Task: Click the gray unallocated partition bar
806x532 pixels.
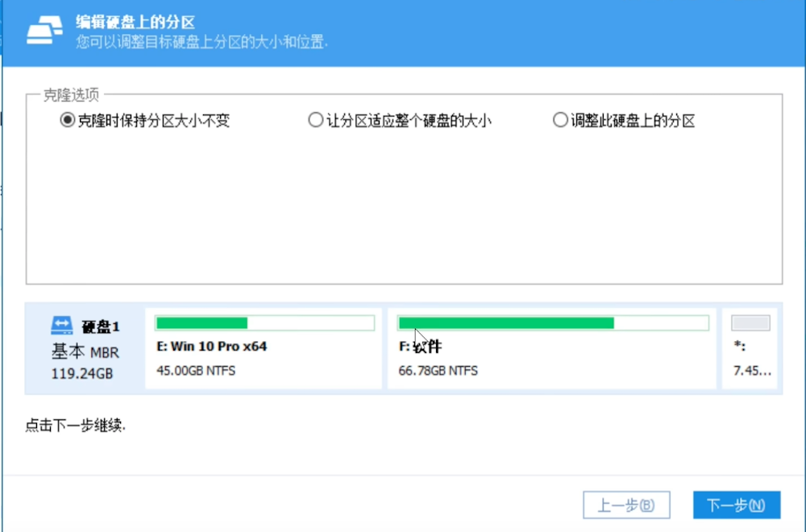Action: point(750,323)
